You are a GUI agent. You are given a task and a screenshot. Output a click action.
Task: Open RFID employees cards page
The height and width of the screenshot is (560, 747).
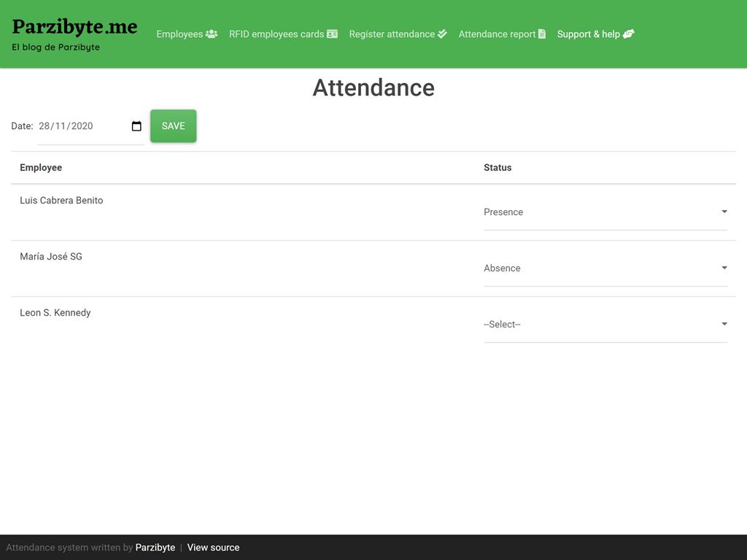(x=283, y=34)
